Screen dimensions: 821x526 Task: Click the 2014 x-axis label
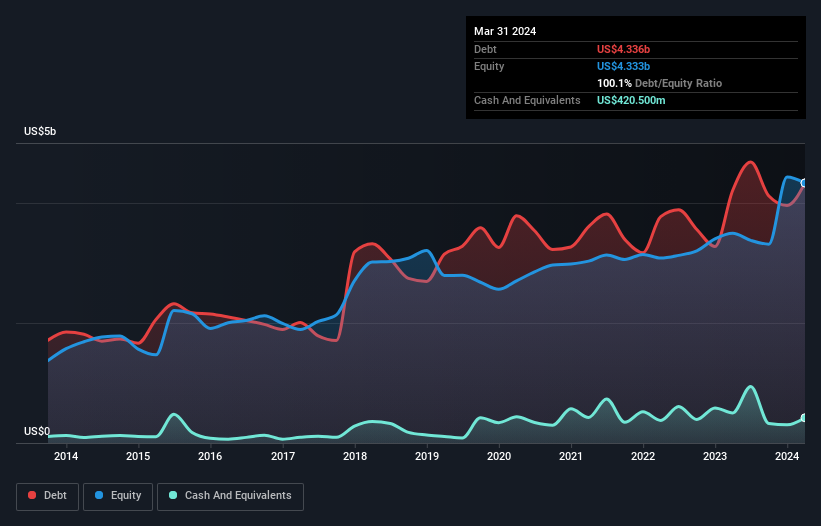click(x=66, y=456)
